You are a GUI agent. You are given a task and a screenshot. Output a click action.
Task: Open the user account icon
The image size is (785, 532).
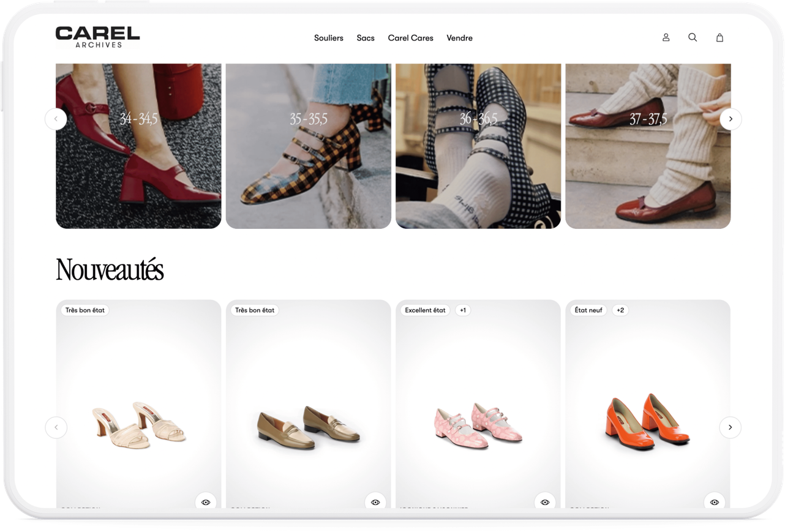tap(666, 37)
